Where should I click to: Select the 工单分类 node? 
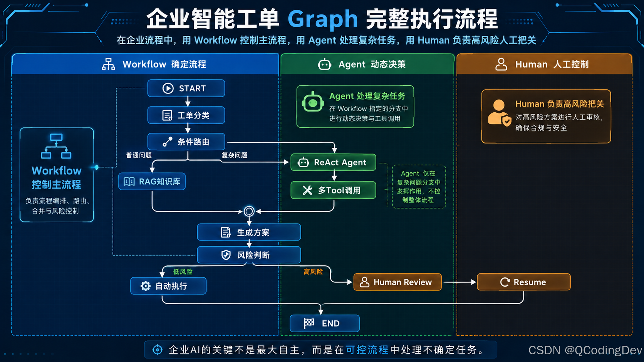186,115
